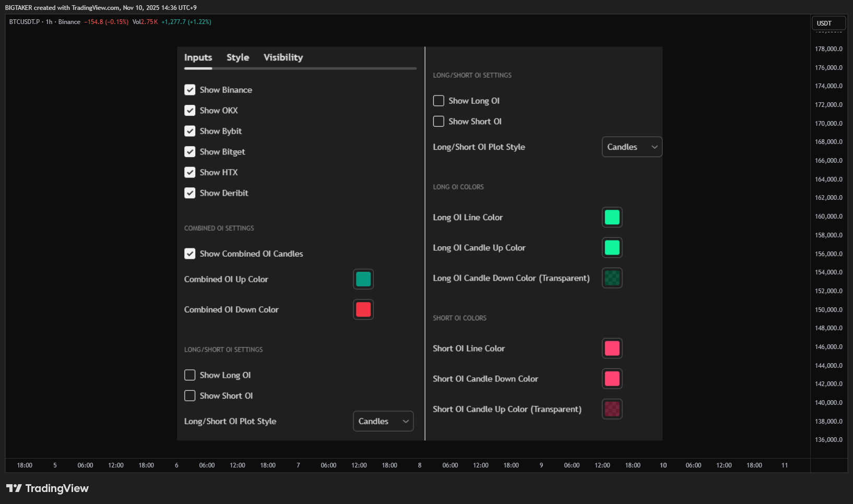Click the Vol 2.75K value

[145, 22]
